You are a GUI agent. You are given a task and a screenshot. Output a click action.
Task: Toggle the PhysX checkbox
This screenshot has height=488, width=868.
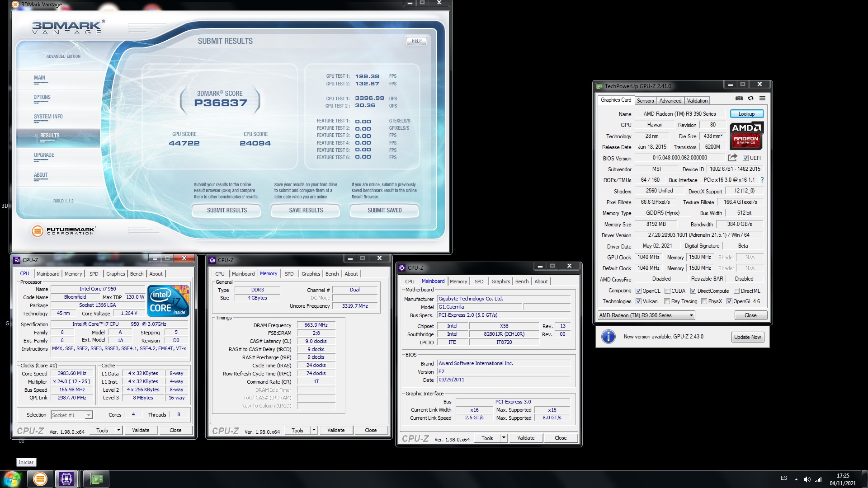tap(704, 301)
